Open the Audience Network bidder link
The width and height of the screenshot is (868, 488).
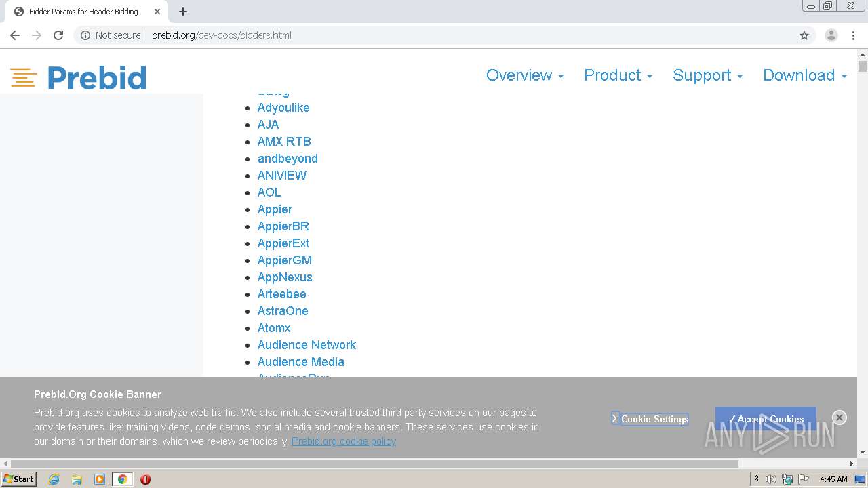click(307, 345)
